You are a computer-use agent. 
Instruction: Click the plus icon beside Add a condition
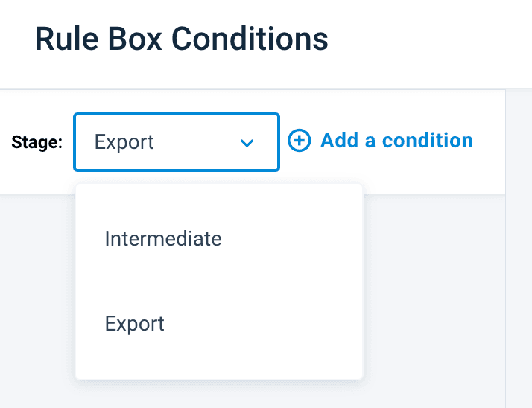[x=299, y=141]
